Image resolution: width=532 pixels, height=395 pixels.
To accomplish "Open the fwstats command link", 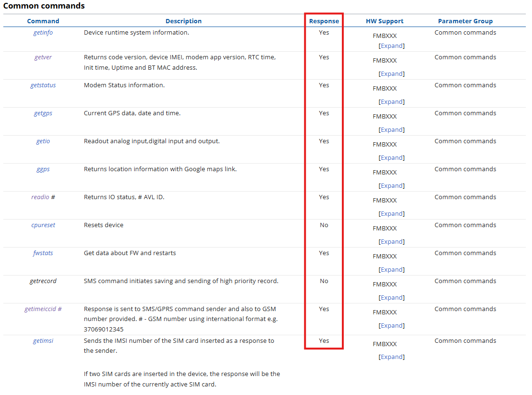I will (43, 253).
